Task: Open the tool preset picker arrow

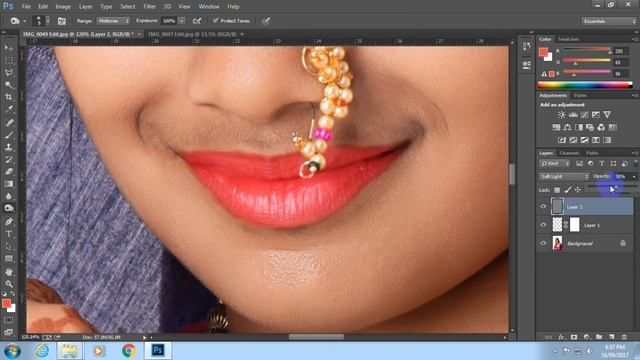Action: point(24,21)
